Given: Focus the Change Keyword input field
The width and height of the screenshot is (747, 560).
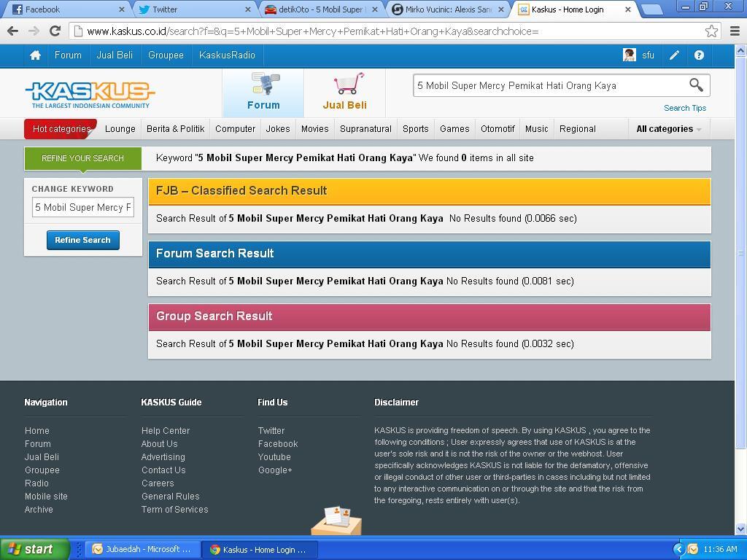Looking at the screenshot, I should [83, 207].
